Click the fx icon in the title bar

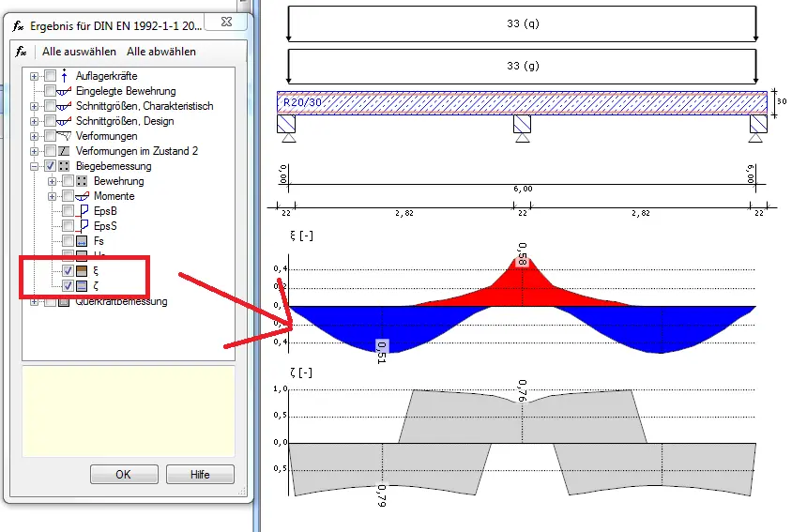point(18,25)
